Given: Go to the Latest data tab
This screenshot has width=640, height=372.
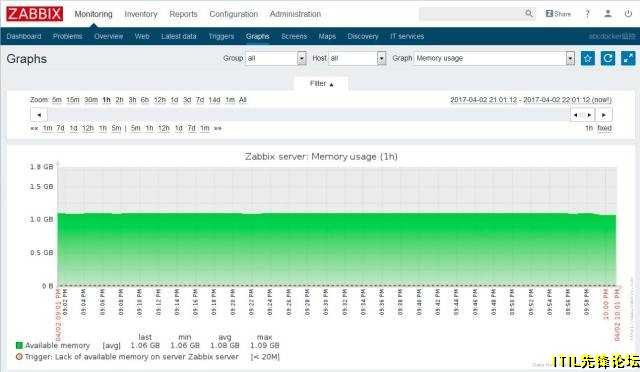Looking at the screenshot, I should point(179,36).
